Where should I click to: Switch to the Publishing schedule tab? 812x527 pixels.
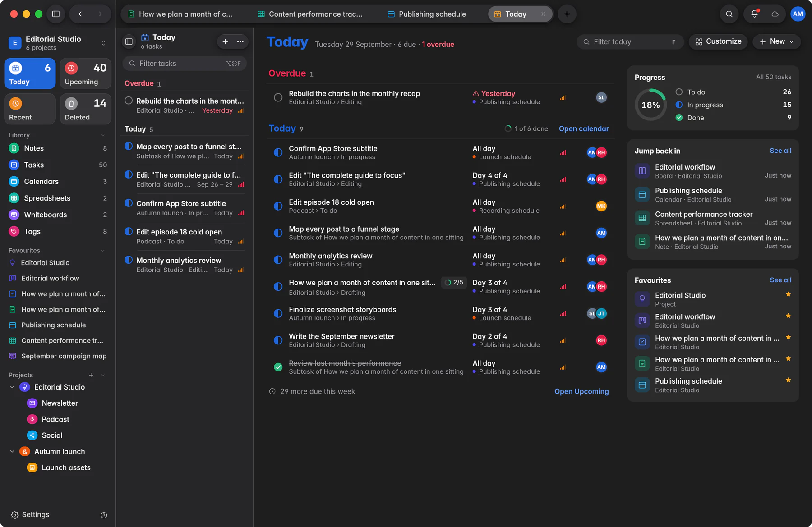click(x=427, y=14)
